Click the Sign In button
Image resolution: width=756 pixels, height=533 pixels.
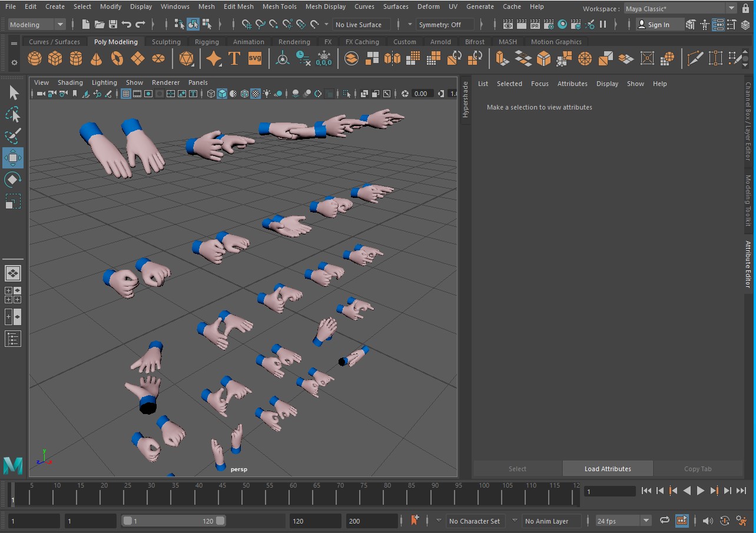pyautogui.click(x=658, y=25)
